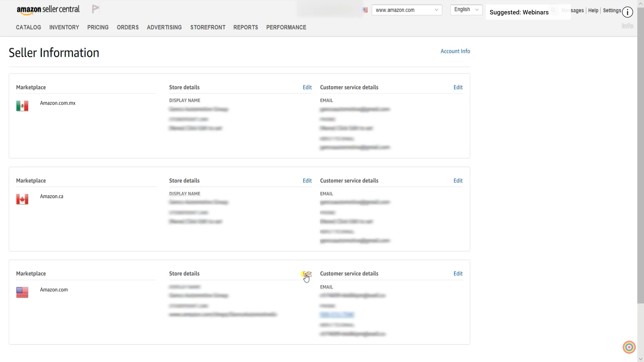Click the Mexico flag for Amazon.com.mx
This screenshot has width=644, height=362.
[x=22, y=106]
